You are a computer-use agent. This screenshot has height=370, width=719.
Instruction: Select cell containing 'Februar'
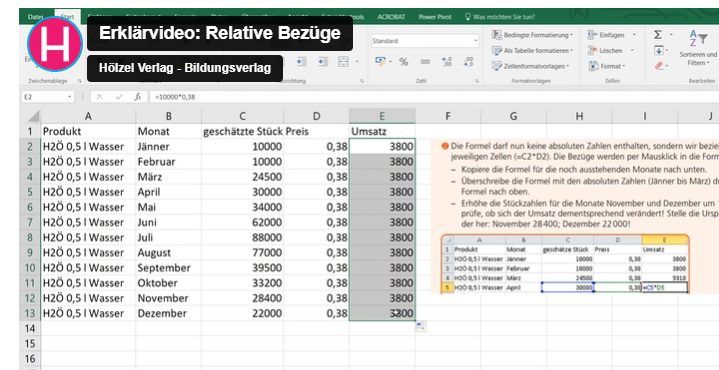coord(169,162)
